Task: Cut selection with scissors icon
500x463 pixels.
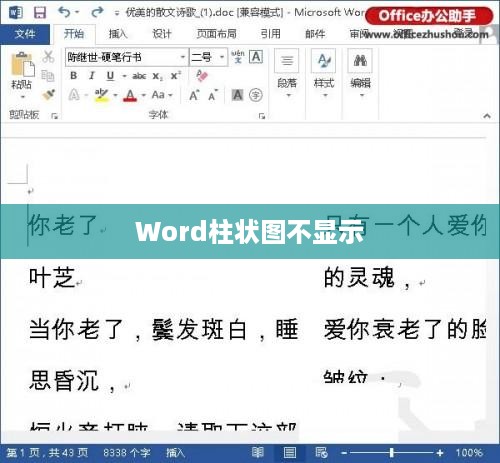Action: (x=48, y=56)
